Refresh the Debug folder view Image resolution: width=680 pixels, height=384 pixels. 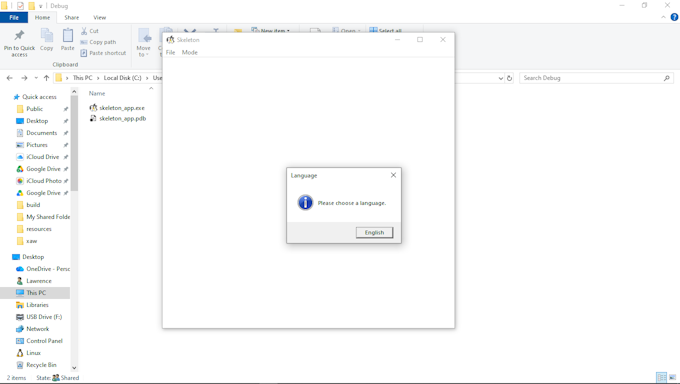(x=510, y=78)
